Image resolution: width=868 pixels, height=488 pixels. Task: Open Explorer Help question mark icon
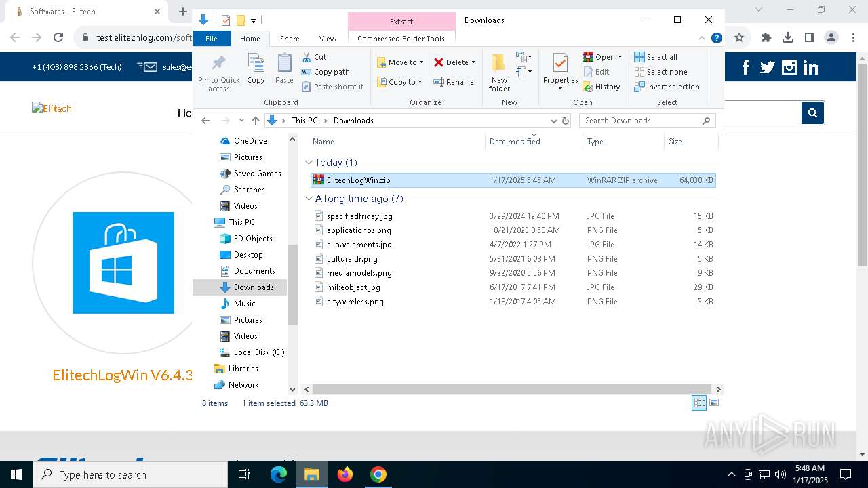pos(716,39)
